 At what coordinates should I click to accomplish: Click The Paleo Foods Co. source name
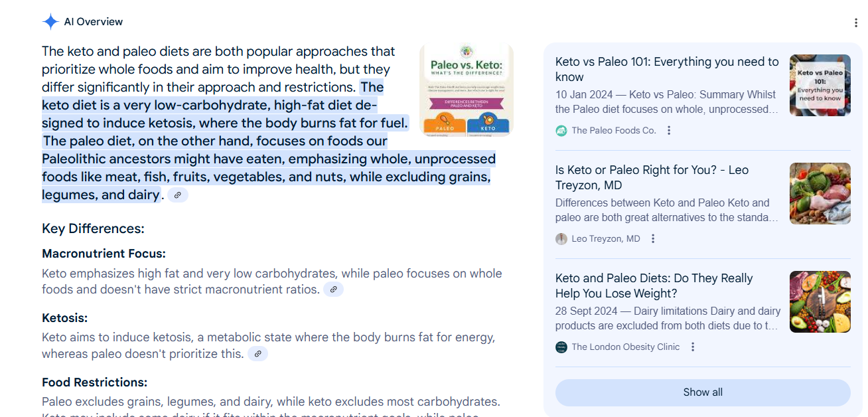(613, 130)
